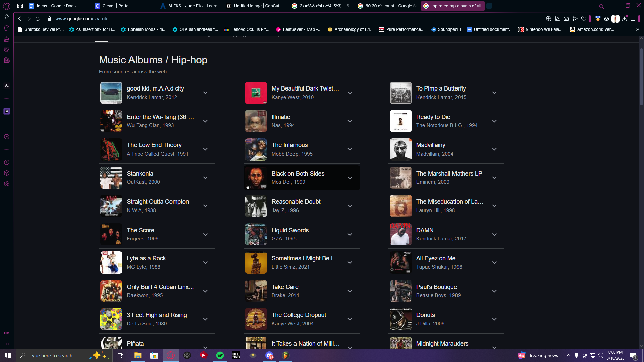Image resolution: width=644 pixels, height=362 pixels.
Task: Open Microsoft Store from the taskbar
Action: pyautogui.click(x=154, y=355)
